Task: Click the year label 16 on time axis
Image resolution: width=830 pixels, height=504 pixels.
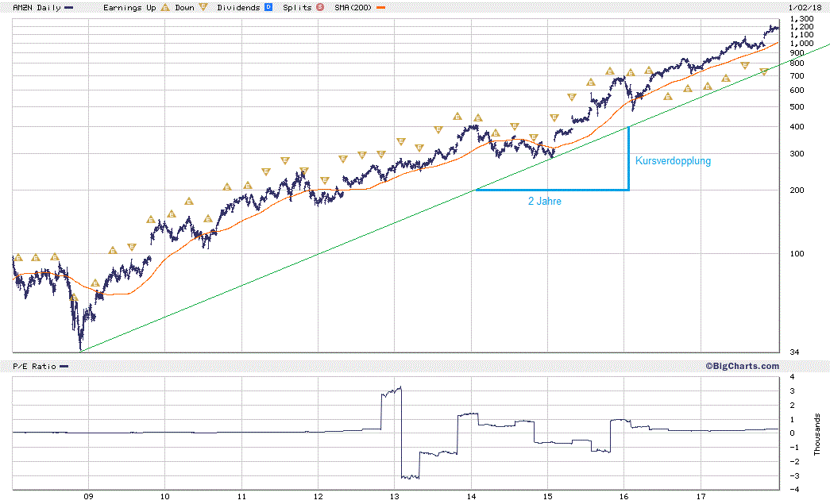Action: point(624,496)
